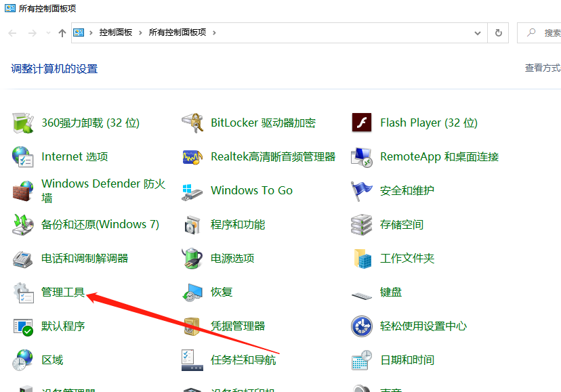561x392 pixels.
Task: Select 控制面板 in the address breadcrumb
Action: pos(116,32)
